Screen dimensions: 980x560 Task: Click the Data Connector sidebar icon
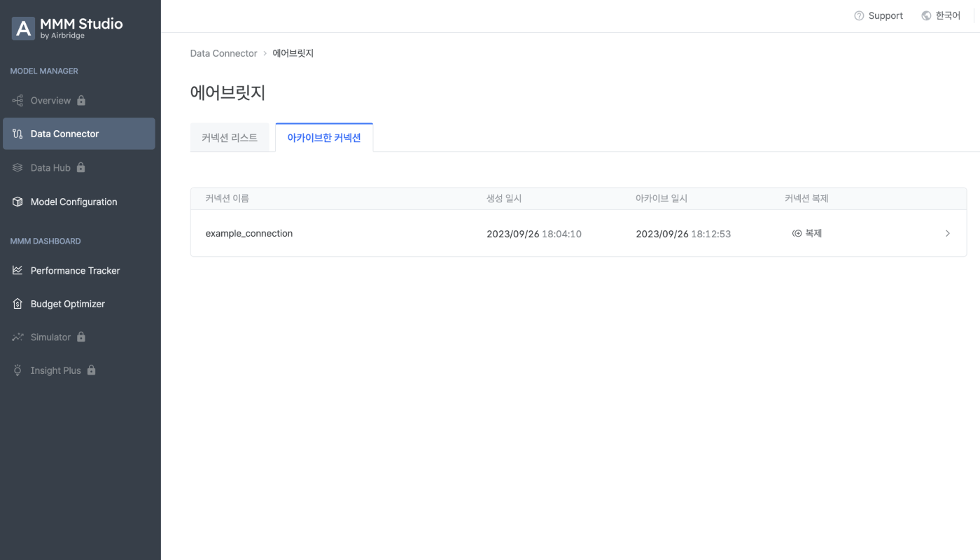point(17,134)
